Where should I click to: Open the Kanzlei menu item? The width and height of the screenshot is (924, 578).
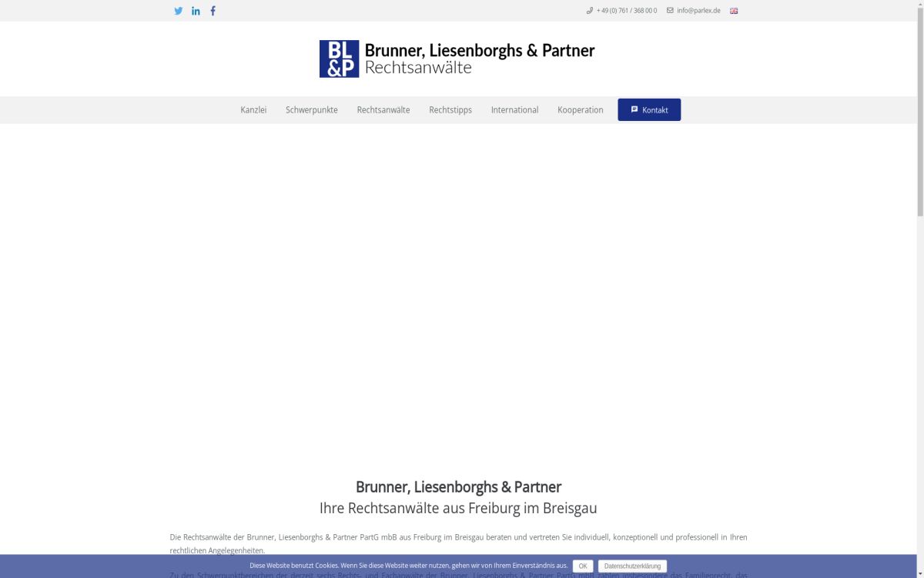point(253,109)
